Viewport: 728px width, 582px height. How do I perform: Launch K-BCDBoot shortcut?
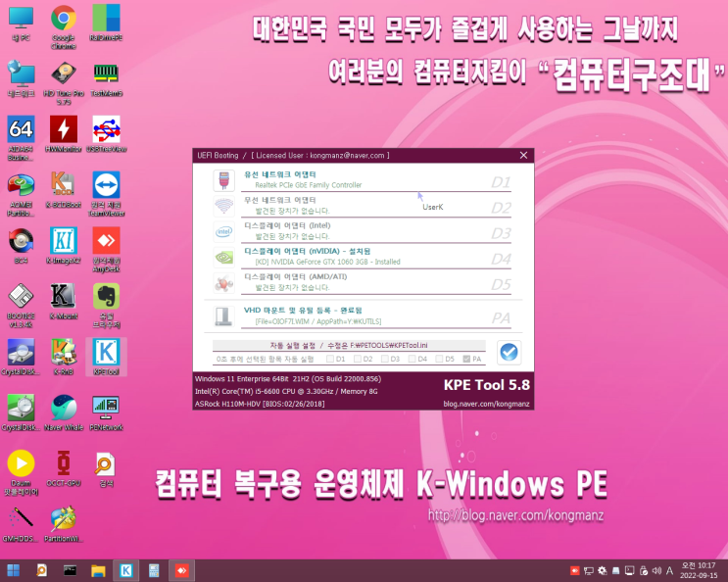64,190
